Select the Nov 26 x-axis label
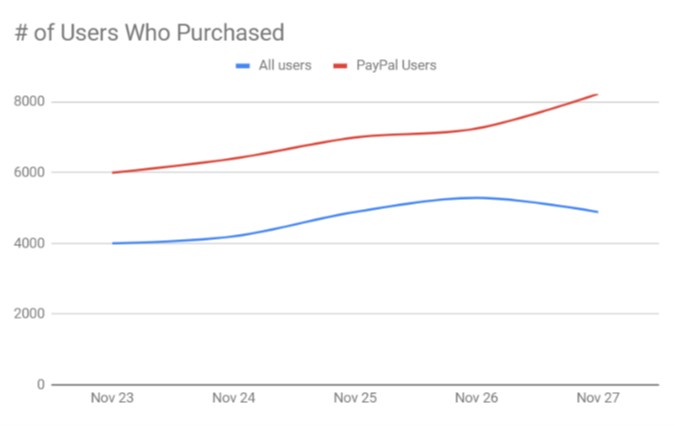The width and height of the screenshot is (675, 426). [476, 399]
